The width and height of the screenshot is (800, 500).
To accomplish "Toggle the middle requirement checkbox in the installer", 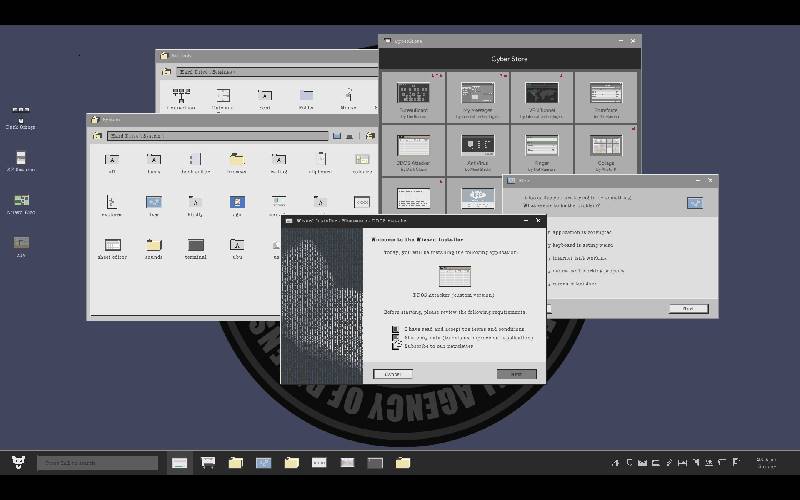I will [396, 337].
